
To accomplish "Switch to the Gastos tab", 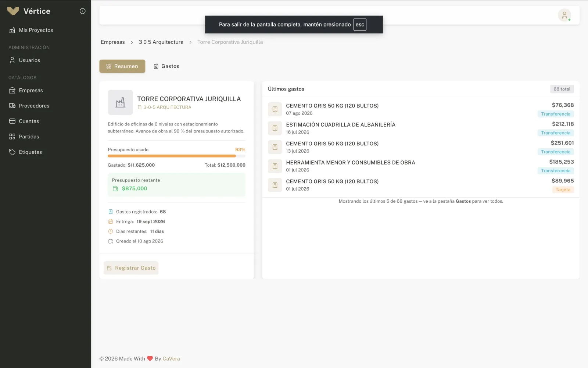I will tap(166, 66).
